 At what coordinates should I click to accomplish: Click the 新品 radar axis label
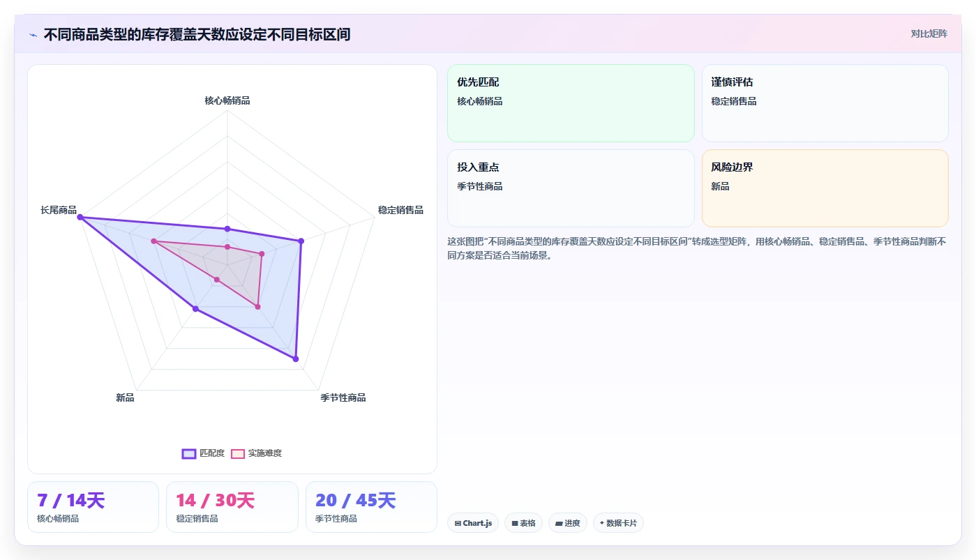coord(125,398)
